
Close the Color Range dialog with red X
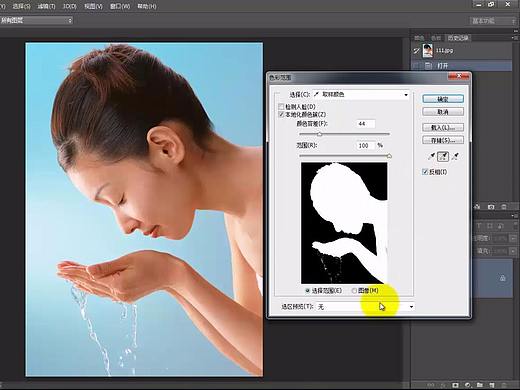458,76
